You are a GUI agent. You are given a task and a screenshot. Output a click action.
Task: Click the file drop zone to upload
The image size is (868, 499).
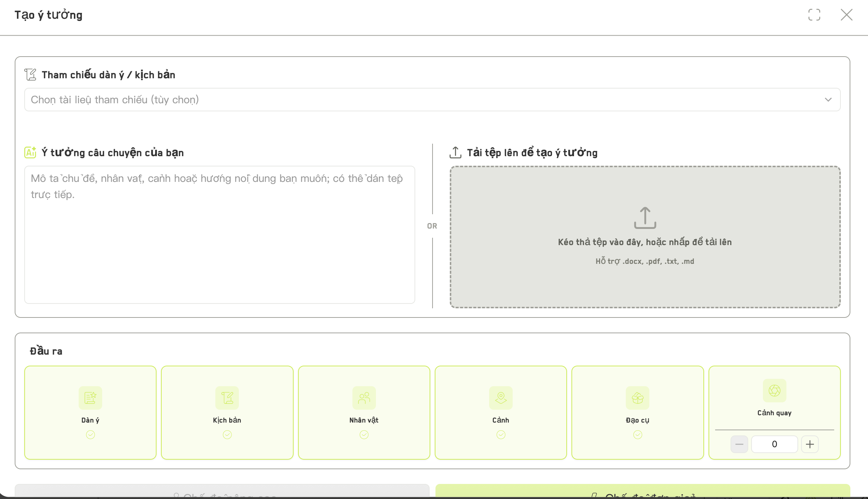(x=645, y=237)
